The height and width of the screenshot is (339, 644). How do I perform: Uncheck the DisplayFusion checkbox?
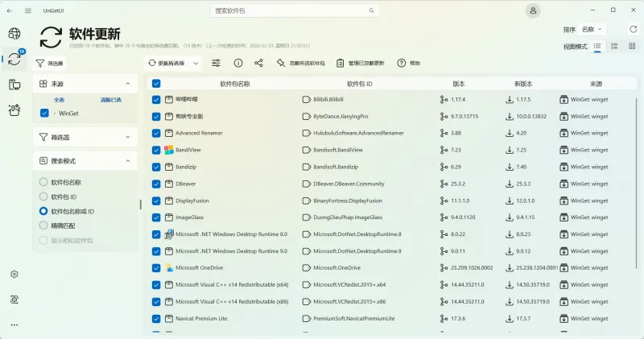[x=156, y=201]
